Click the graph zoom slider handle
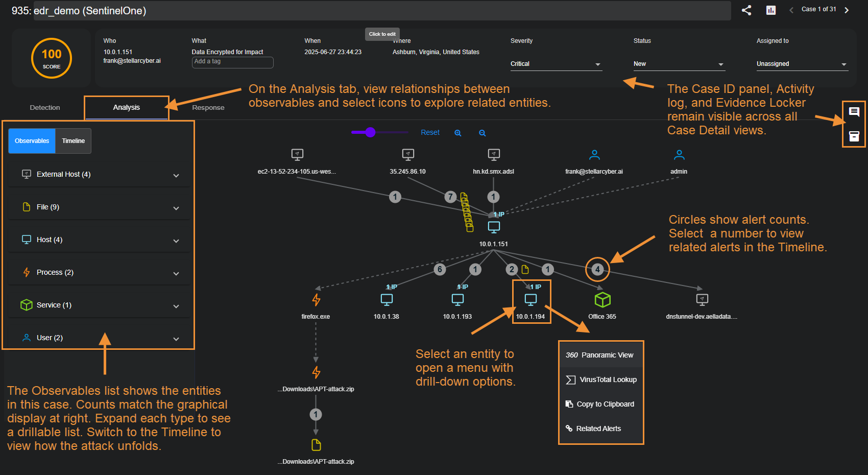 (x=371, y=132)
